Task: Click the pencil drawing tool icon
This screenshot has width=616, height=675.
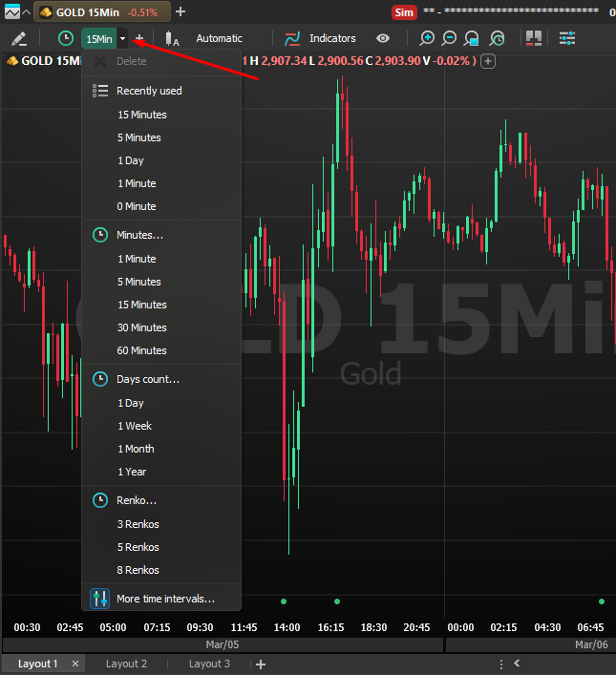Action: pos(18,38)
